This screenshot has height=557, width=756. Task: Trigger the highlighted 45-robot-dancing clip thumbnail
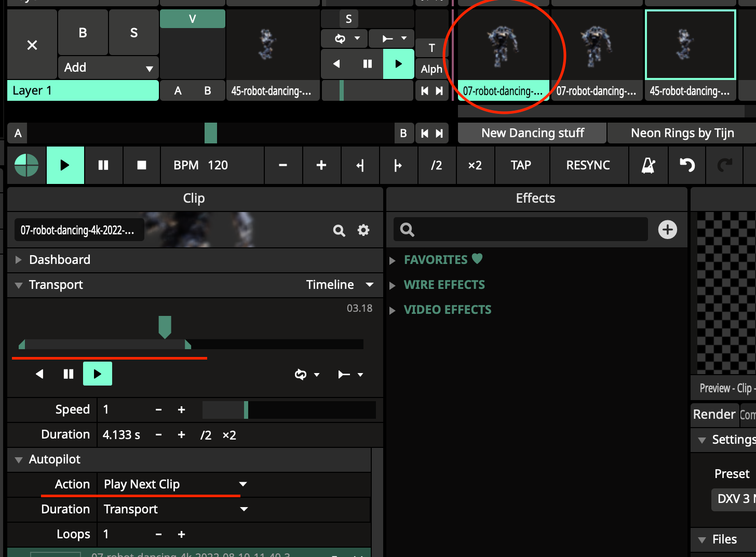tap(690, 45)
